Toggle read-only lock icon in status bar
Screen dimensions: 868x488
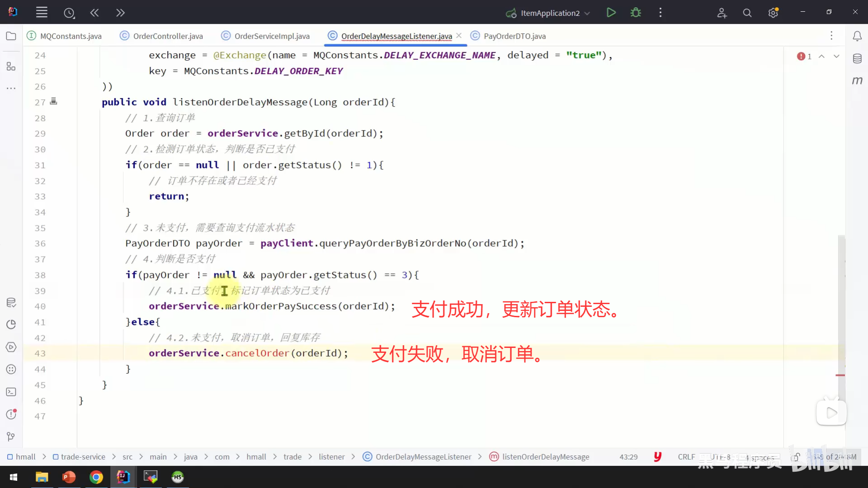(796, 457)
